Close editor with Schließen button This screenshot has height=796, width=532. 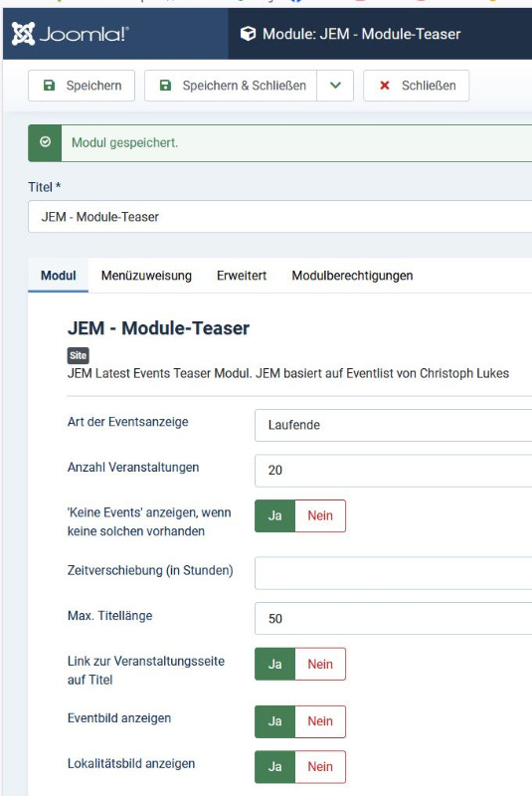[x=417, y=86]
